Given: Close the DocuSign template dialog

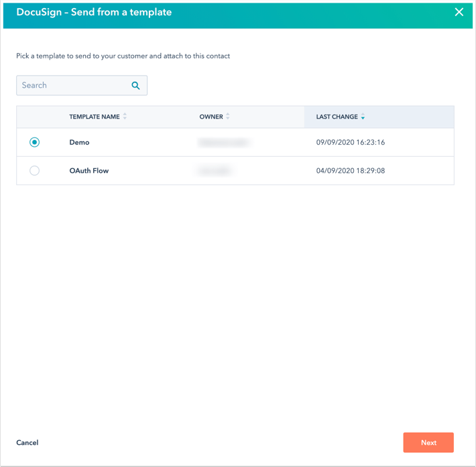Looking at the screenshot, I should coord(459,12).
